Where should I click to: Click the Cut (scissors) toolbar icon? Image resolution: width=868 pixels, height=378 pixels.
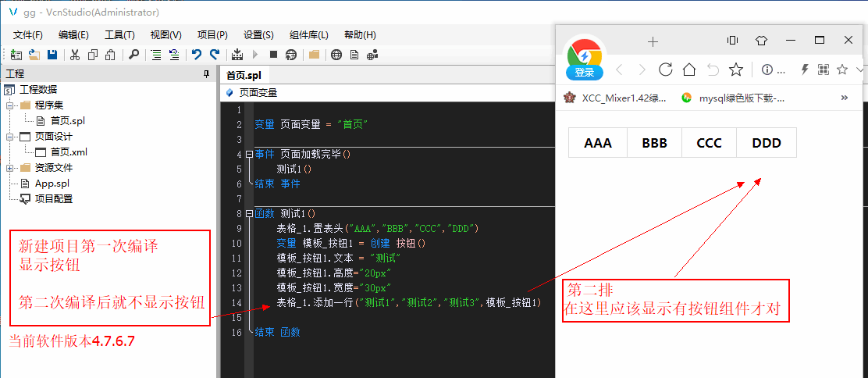click(75, 55)
